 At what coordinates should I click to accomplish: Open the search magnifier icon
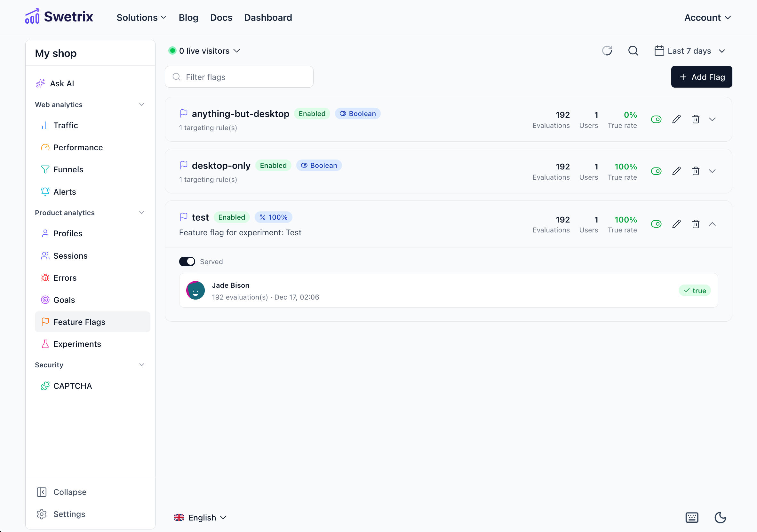click(x=633, y=51)
